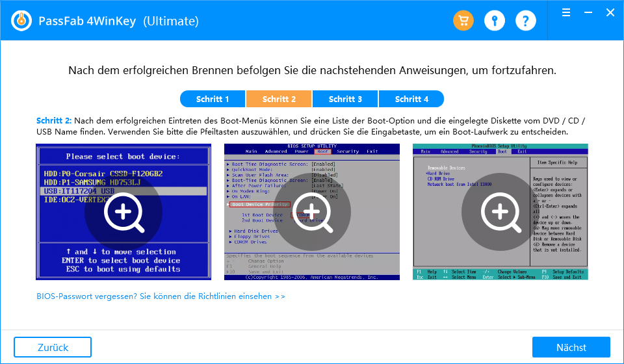
Task: Click the PassFab 4WinKey logo icon
Action: coord(21,20)
